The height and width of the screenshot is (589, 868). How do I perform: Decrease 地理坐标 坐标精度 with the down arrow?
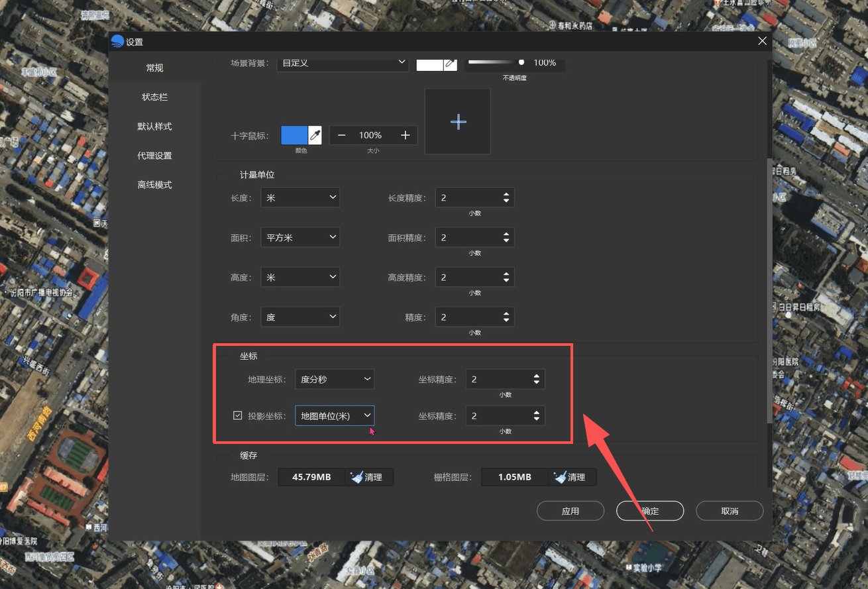(x=537, y=382)
